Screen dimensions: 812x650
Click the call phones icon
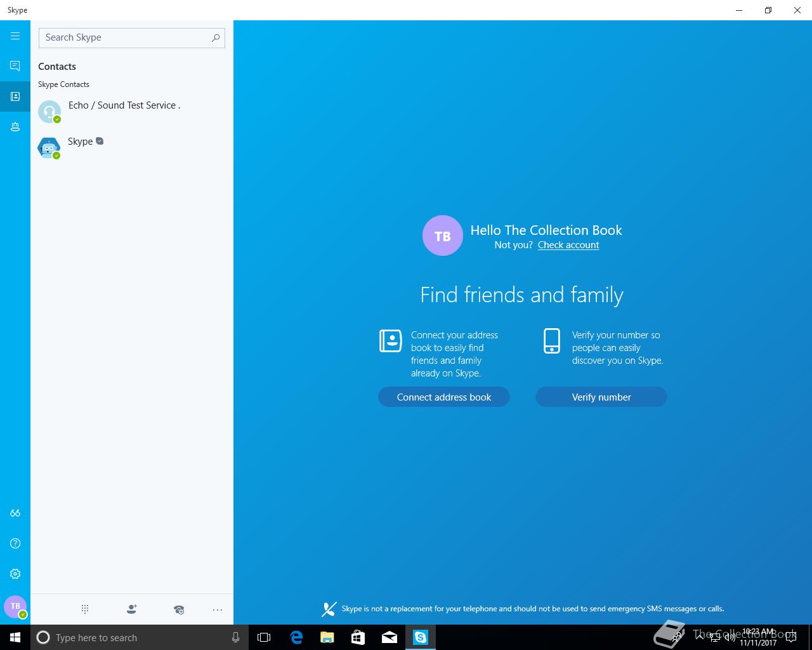pyautogui.click(x=179, y=609)
